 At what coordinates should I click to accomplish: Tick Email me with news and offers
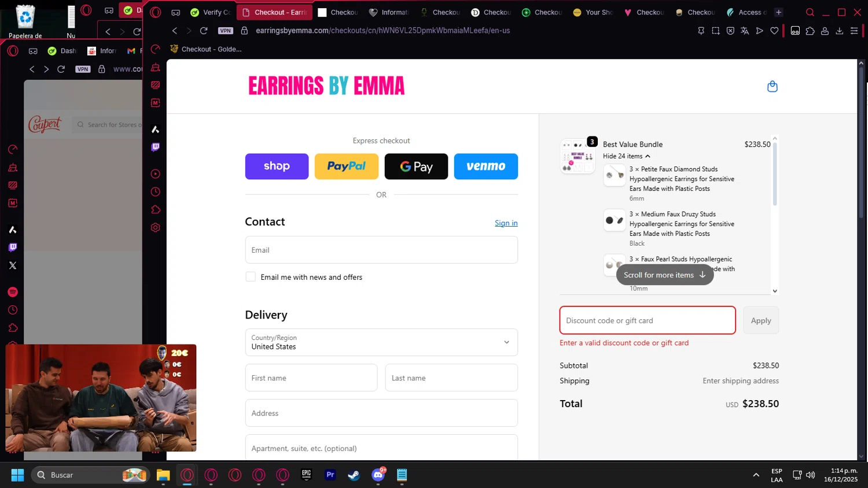click(x=251, y=277)
